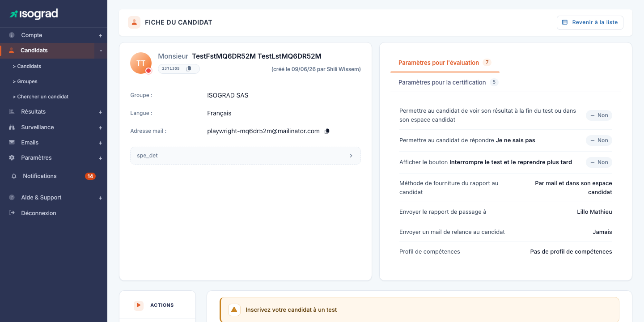The height and width of the screenshot is (322, 644).
Task: Click the Aide & Support question icon
Action: pyautogui.click(x=12, y=197)
